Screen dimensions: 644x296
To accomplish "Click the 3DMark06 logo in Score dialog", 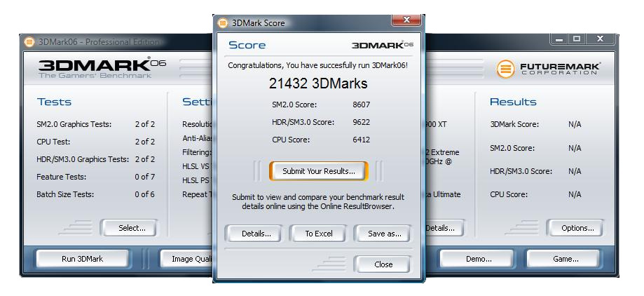I will (382, 46).
